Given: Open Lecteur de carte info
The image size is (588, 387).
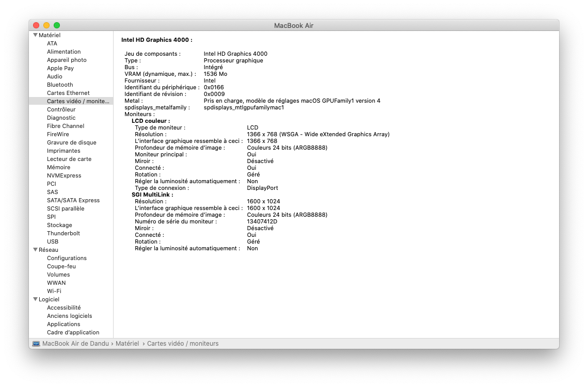Looking at the screenshot, I should [x=69, y=159].
